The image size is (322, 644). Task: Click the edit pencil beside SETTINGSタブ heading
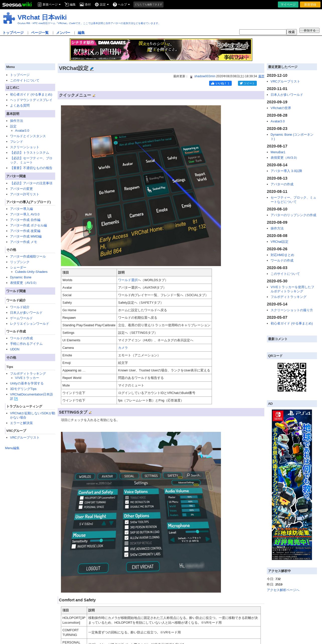pos(90,413)
